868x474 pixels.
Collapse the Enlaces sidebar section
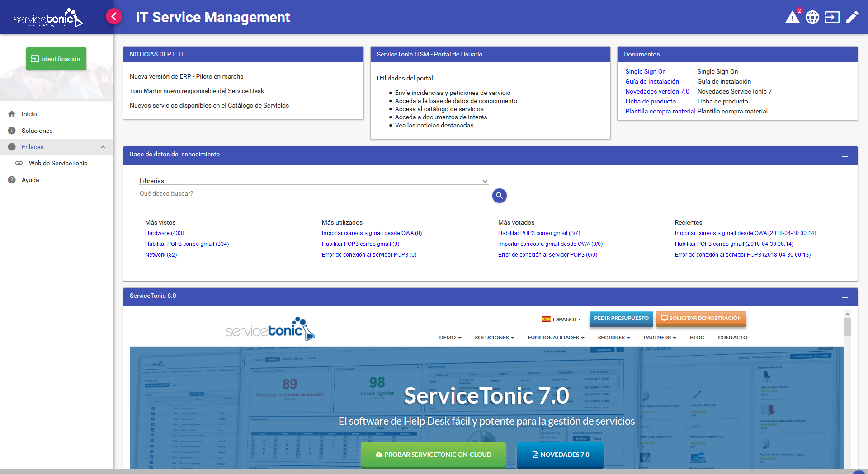tap(103, 147)
